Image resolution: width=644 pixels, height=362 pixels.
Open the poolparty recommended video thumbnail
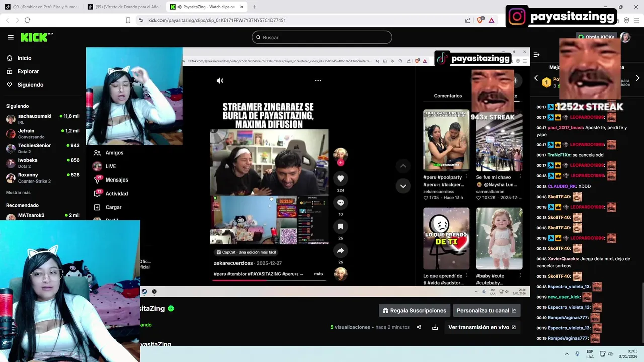[x=446, y=140]
